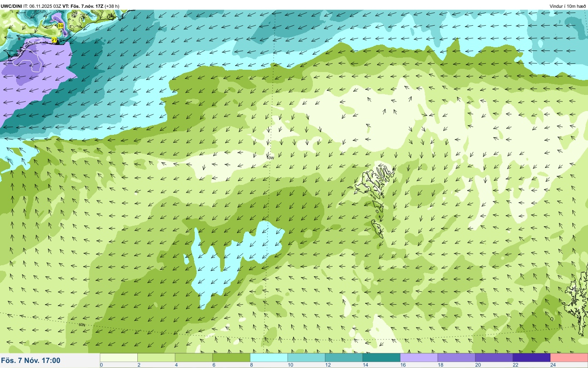Click the 18–20 purple legend swatch
The image size is (588, 368).
[456, 357]
